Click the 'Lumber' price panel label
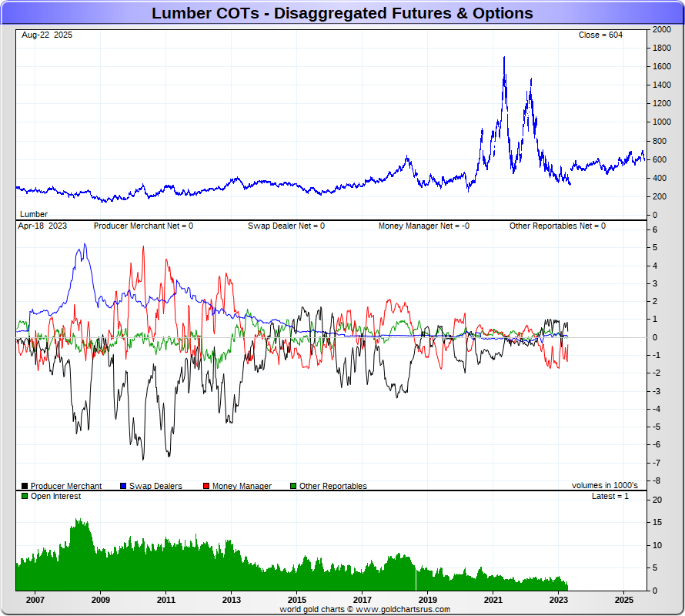This screenshot has width=685, height=616. [x=34, y=214]
